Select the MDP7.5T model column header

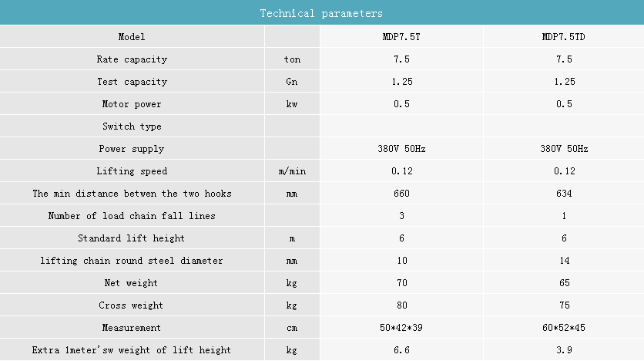[401, 36]
